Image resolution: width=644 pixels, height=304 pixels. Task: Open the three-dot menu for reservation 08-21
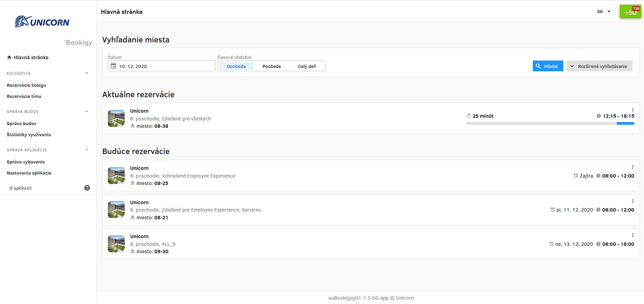(633, 201)
